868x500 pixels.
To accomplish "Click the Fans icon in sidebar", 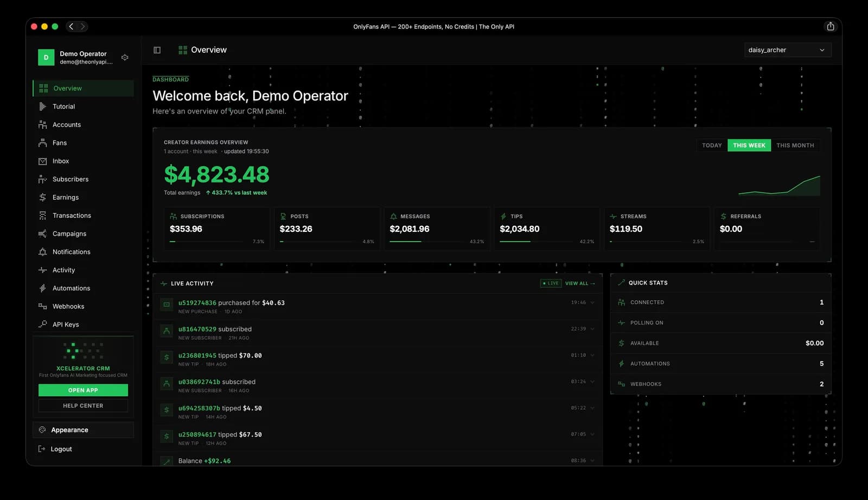I will coord(42,143).
